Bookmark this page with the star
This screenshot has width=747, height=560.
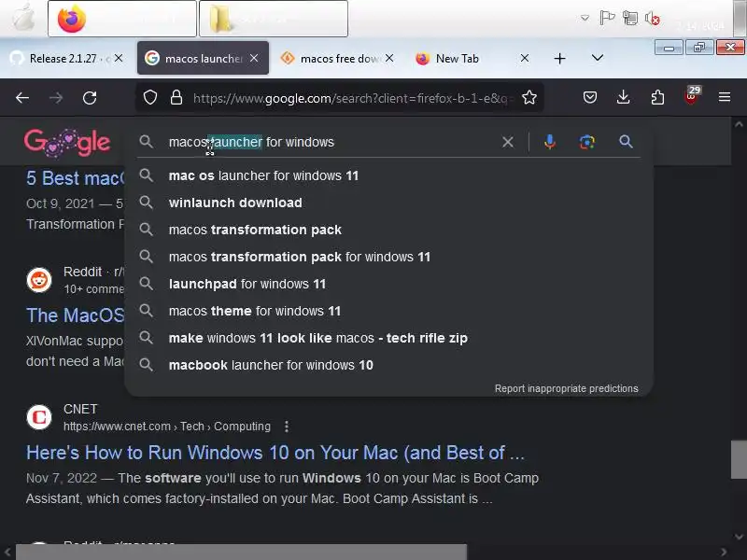point(529,98)
